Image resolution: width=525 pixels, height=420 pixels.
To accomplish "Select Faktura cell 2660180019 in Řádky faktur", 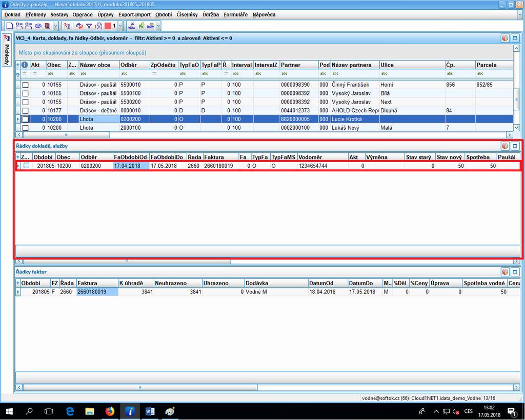I will pos(97,292).
